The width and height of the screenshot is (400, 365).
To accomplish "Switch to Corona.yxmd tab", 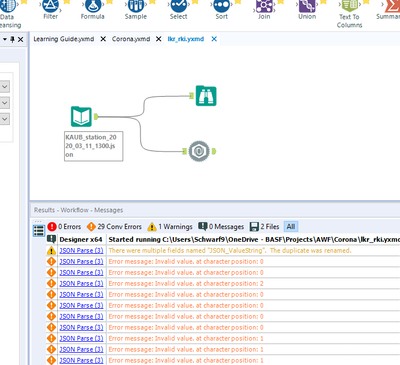I will 131,39.
